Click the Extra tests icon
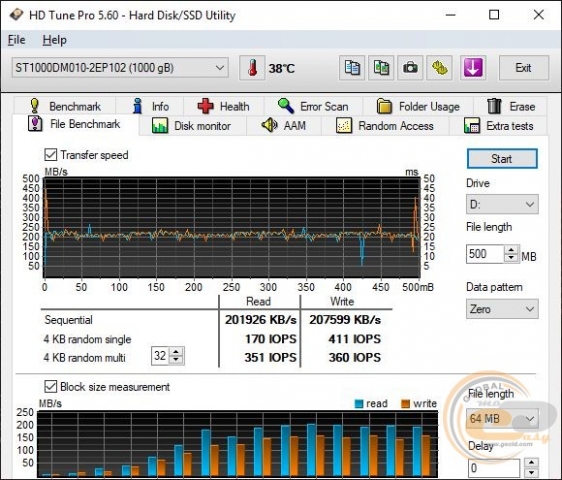 pyautogui.click(x=472, y=125)
